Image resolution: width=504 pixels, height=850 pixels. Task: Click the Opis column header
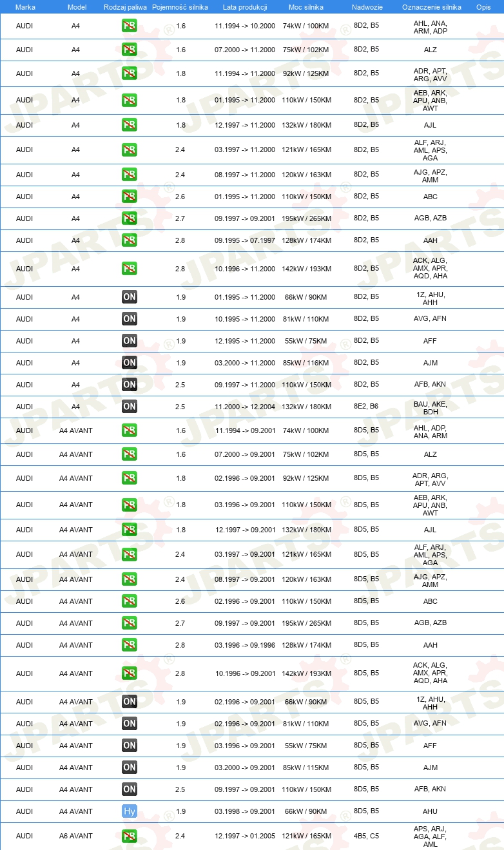[483, 7]
